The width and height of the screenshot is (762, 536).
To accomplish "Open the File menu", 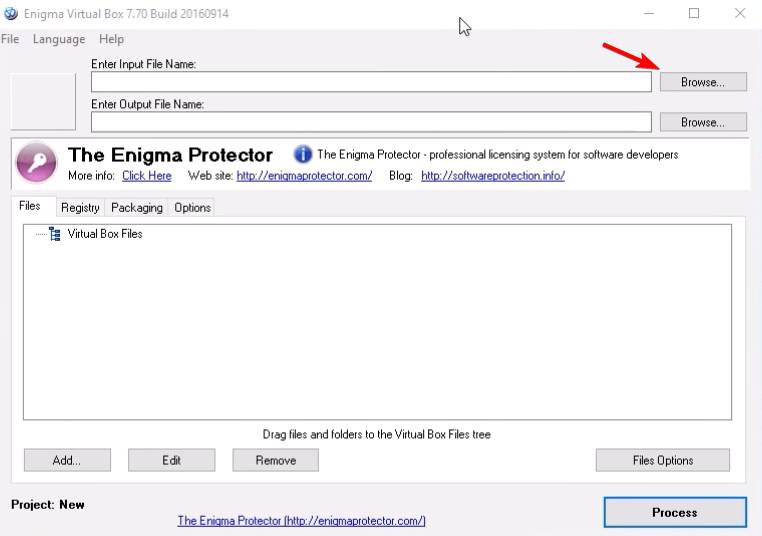I will click(x=10, y=39).
